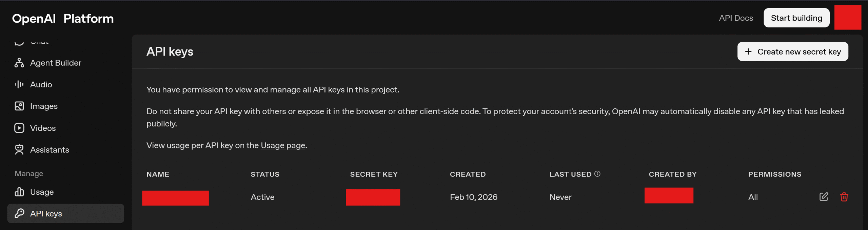Screen dimensions: 868x230
Task: Click the NAME column header
Action: point(158,174)
